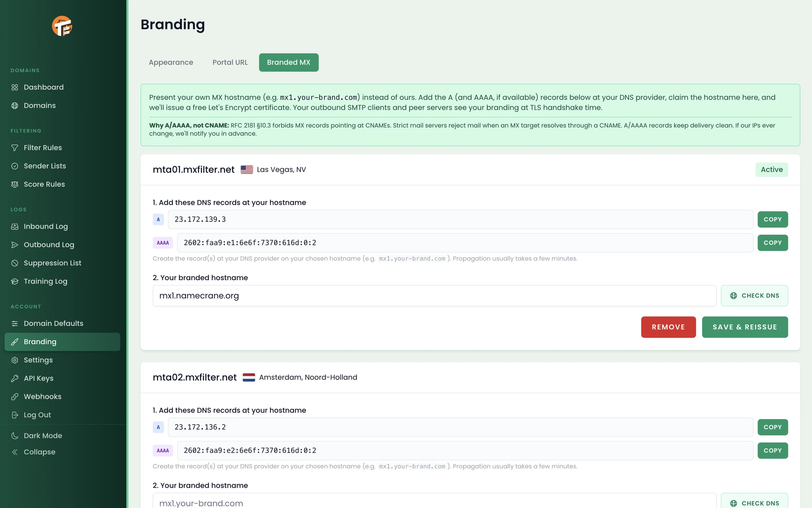812x508 pixels.
Task: Open Dashboard via its grid icon
Action: 15,87
